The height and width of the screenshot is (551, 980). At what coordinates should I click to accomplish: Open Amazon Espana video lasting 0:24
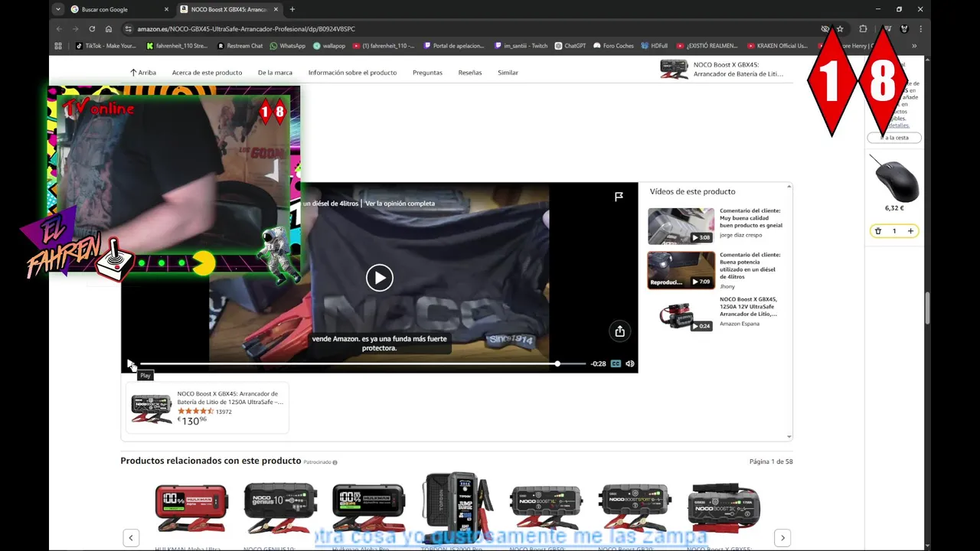(x=681, y=315)
